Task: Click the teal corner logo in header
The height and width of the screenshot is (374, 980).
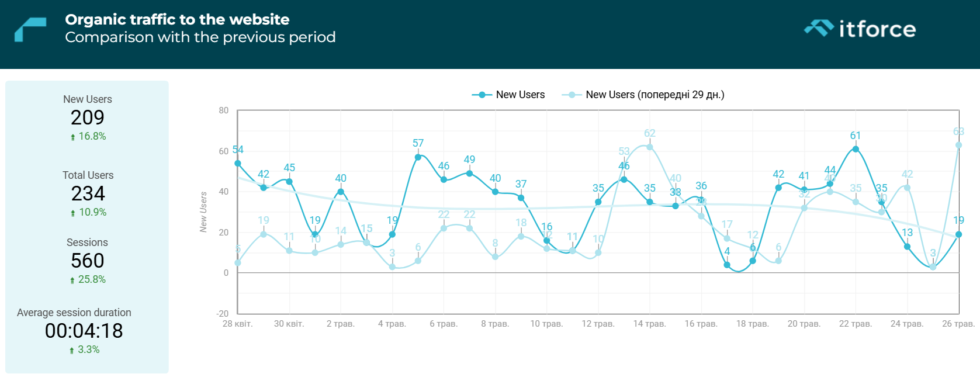Action: click(x=30, y=30)
